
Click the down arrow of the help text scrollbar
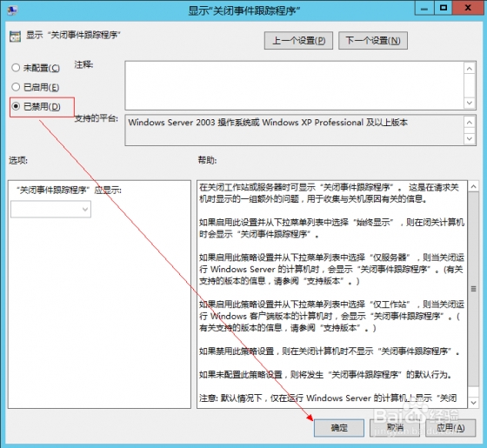click(x=473, y=403)
